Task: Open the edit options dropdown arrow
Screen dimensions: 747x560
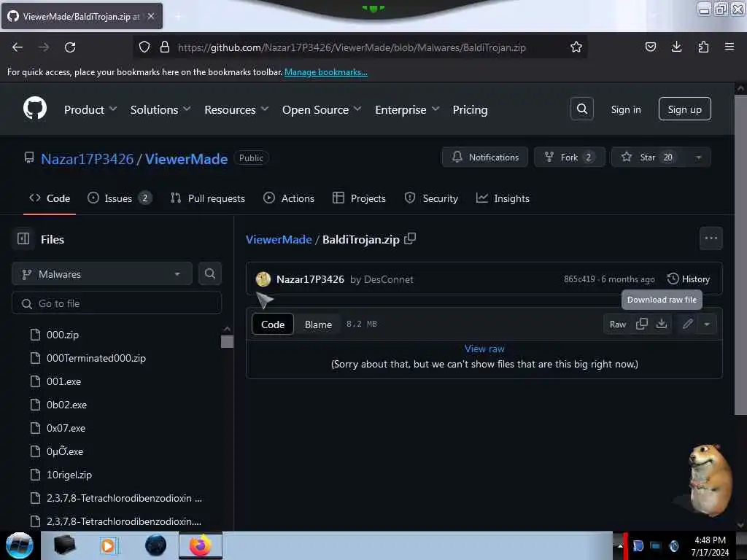Action: 707,324
